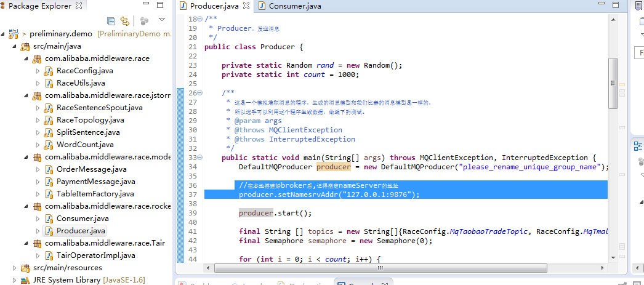This screenshot has width=644, height=285.
Task: Maximize the Package Explorer panel
Action: [160, 6]
